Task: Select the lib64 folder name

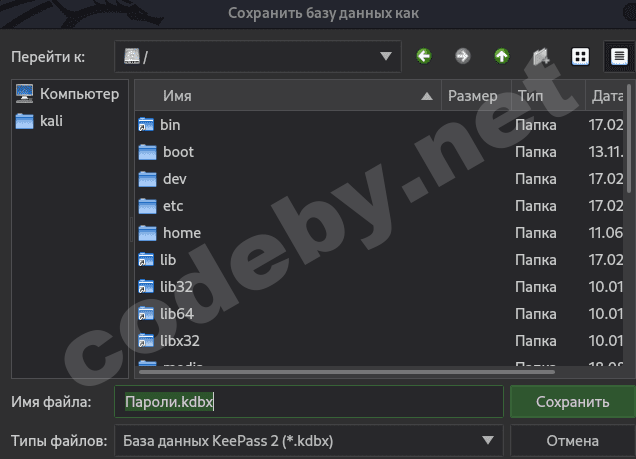Action: click(x=177, y=314)
